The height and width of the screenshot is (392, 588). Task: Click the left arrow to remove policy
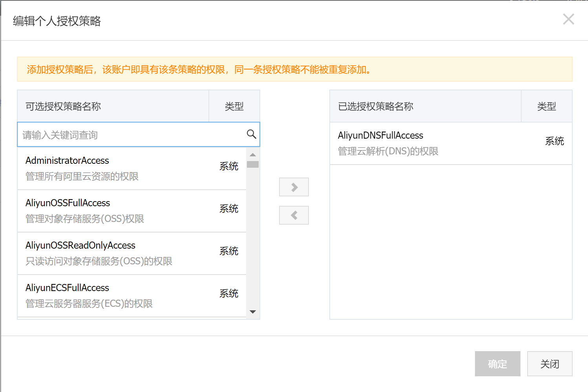(x=294, y=215)
